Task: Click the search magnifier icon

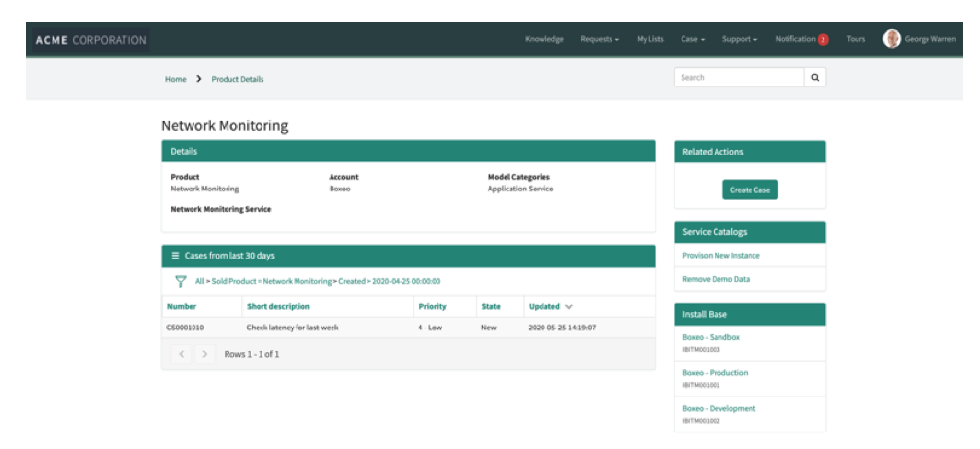Action: pos(815,78)
